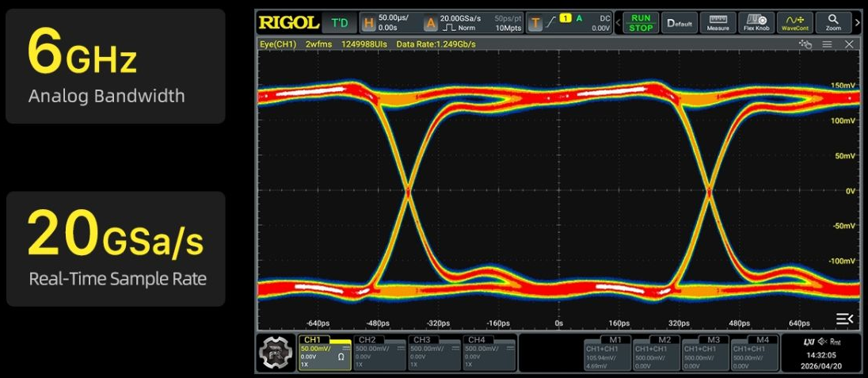
Task: Toggle the RUN/STOP button
Action: click(641, 23)
